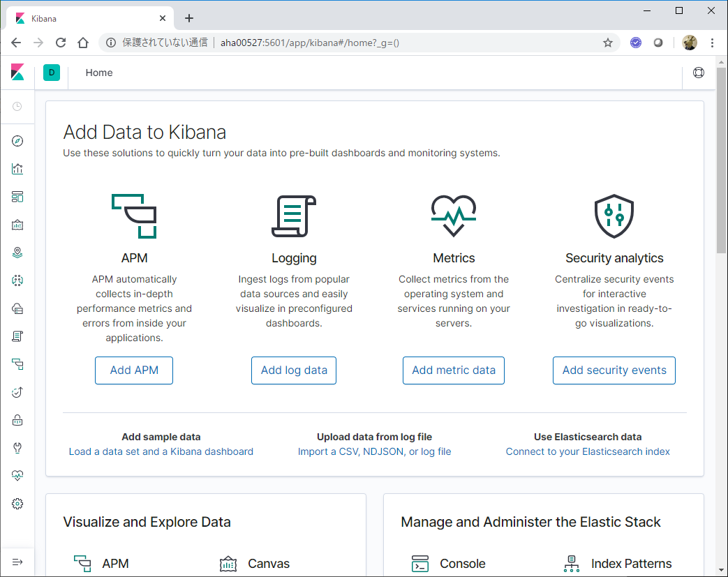Screen dimensions: 728x577
Task: Open the gray circle browser extension
Action: (658, 43)
